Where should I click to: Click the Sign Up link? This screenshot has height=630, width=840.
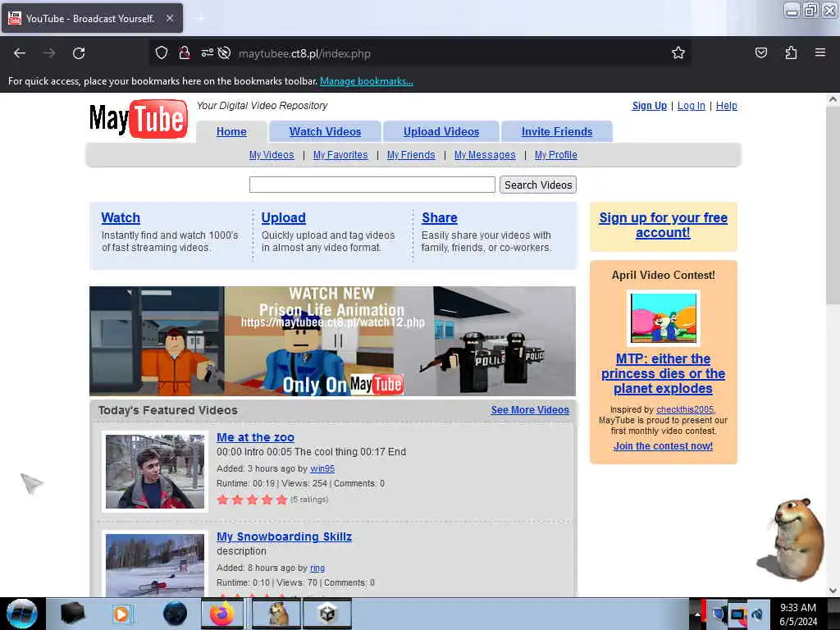(650, 106)
